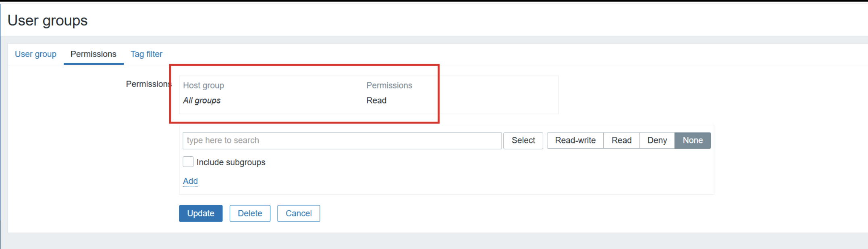Choose the Read-write permission option
This screenshot has height=249, width=868.
(575, 141)
